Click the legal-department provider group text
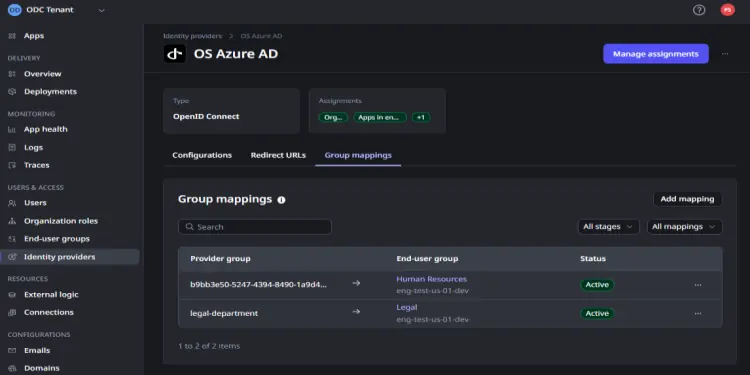Screen dimensions: 750x375 click(224, 314)
